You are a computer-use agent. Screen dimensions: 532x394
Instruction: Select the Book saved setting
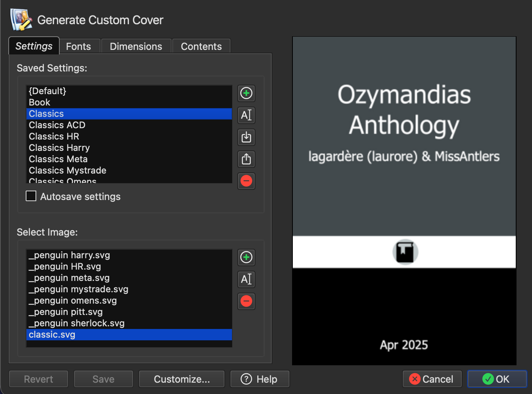129,102
